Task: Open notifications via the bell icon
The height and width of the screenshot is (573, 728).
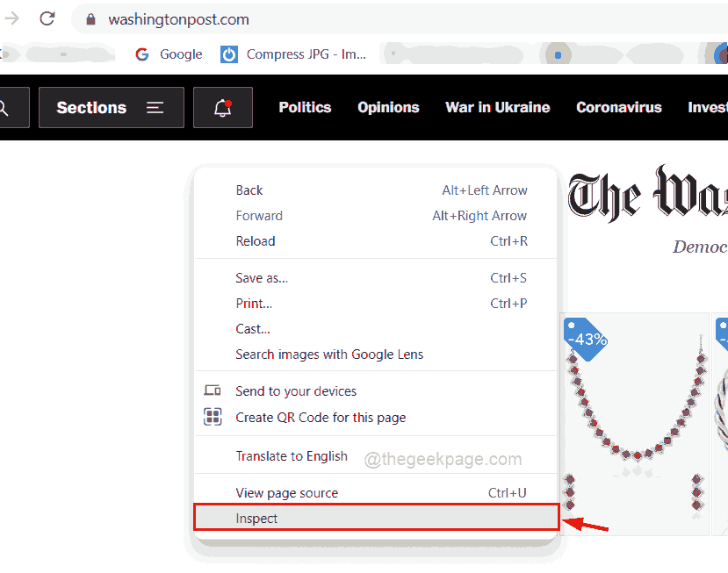Action: 220,107
